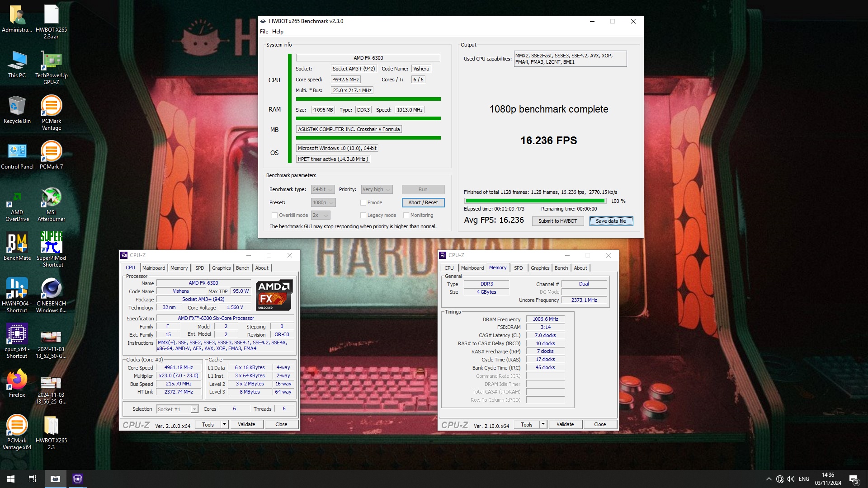This screenshot has width=868, height=488.
Task: Open SPD tab in left CPU-Z
Action: [199, 268]
